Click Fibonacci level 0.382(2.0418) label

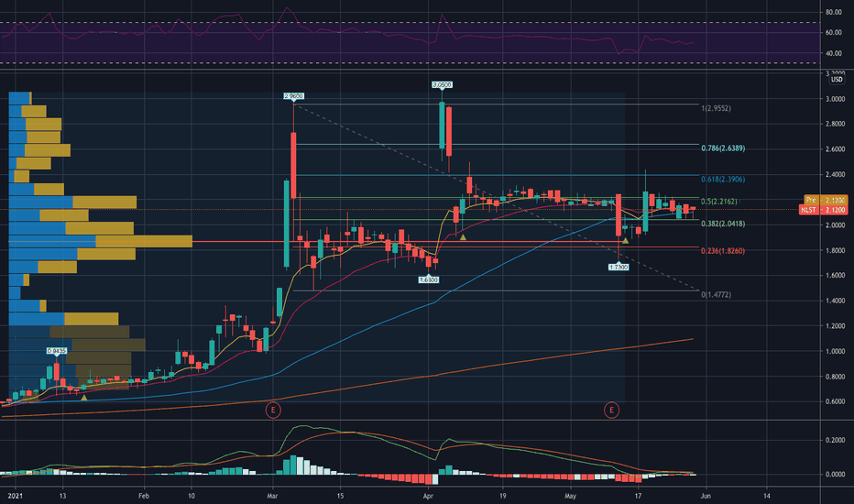pos(723,224)
